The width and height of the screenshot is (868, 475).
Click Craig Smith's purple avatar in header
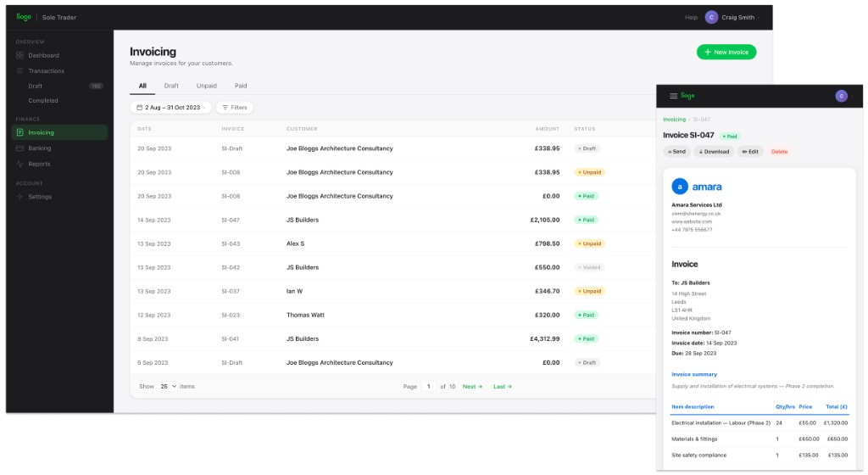(711, 17)
